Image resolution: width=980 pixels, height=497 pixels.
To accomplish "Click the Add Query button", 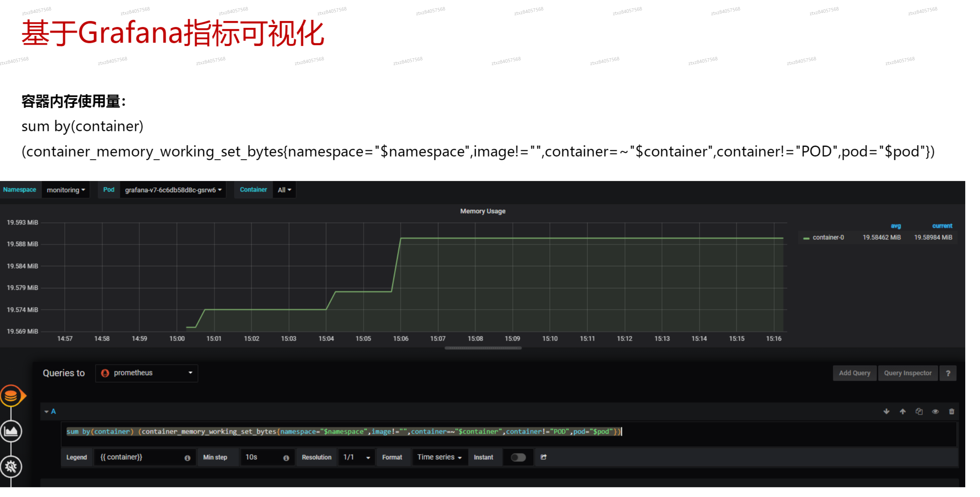I will tap(855, 373).
